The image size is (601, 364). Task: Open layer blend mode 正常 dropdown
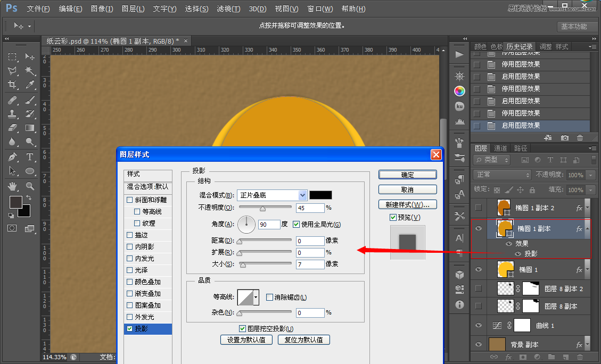coord(502,175)
